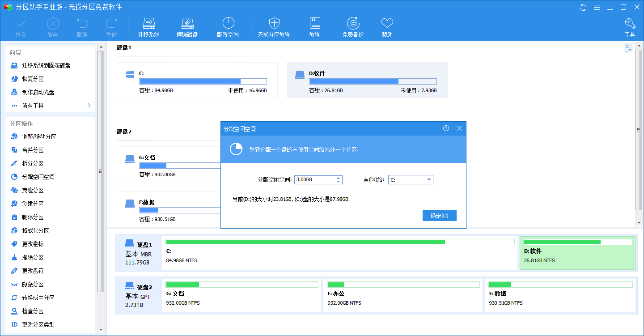Open the 工具 wrench menu
The height and width of the screenshot is (336, 644).
630,28
